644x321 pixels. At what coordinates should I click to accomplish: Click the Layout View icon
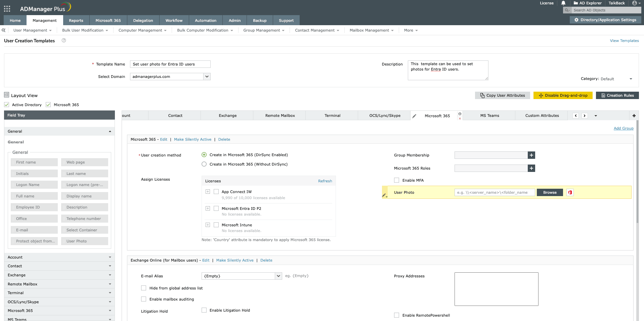[x=7, y=95]
